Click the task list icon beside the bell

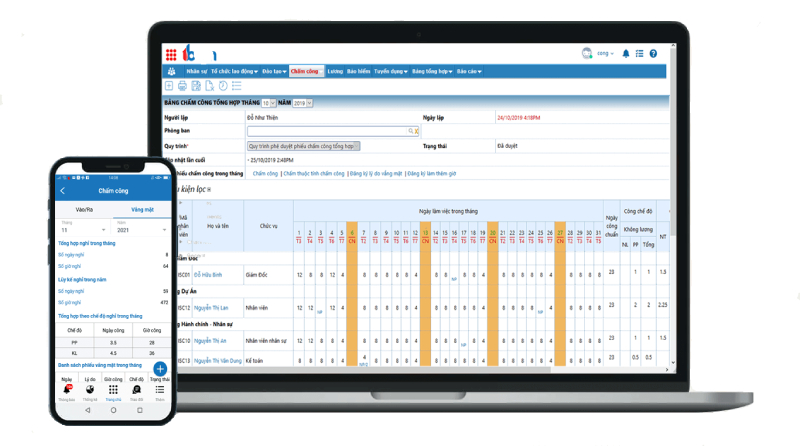click(639, 54)
